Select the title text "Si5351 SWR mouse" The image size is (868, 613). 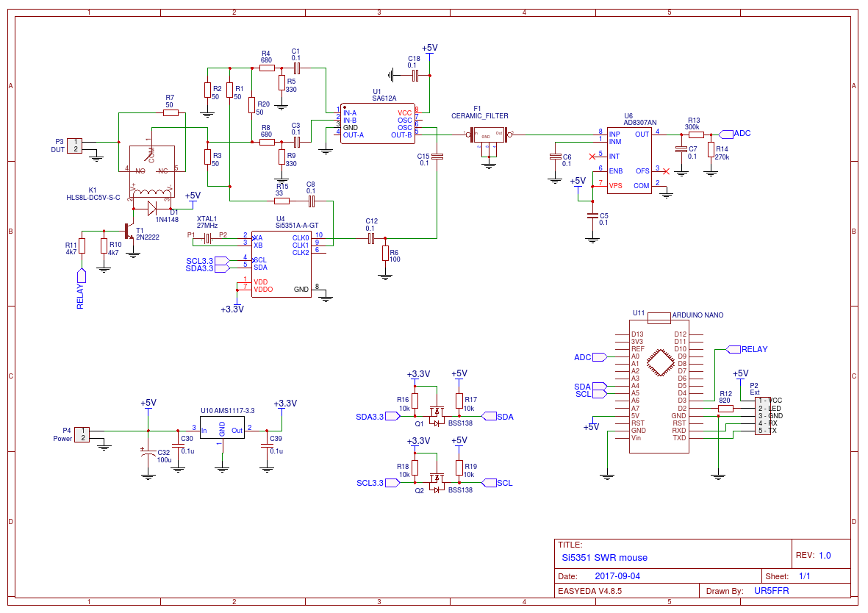pos(604,558)
